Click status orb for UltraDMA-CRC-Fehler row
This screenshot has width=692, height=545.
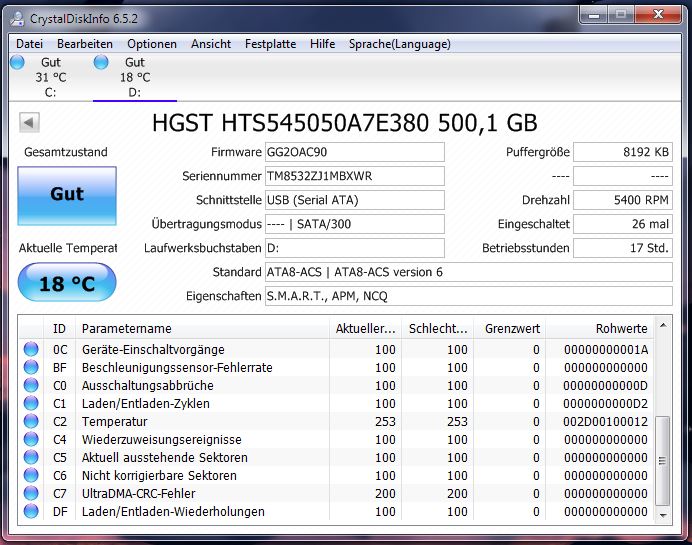31,493
